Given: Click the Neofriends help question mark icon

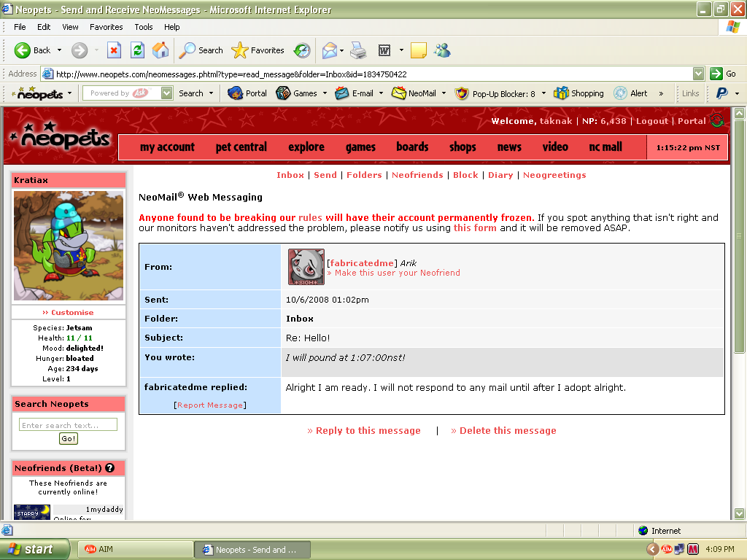Looking at the screenshot, I should (x=110, y=468).
